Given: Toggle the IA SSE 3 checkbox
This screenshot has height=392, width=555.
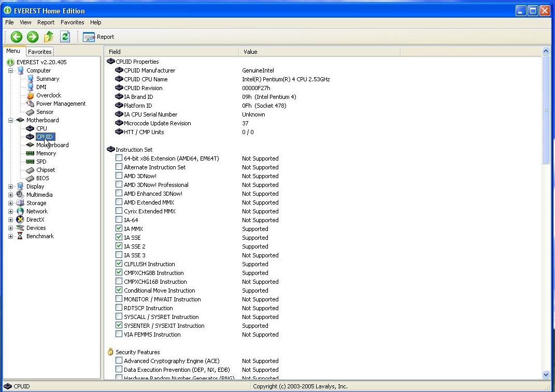Looking at the screenshot, I should click(x=119, y=255).
